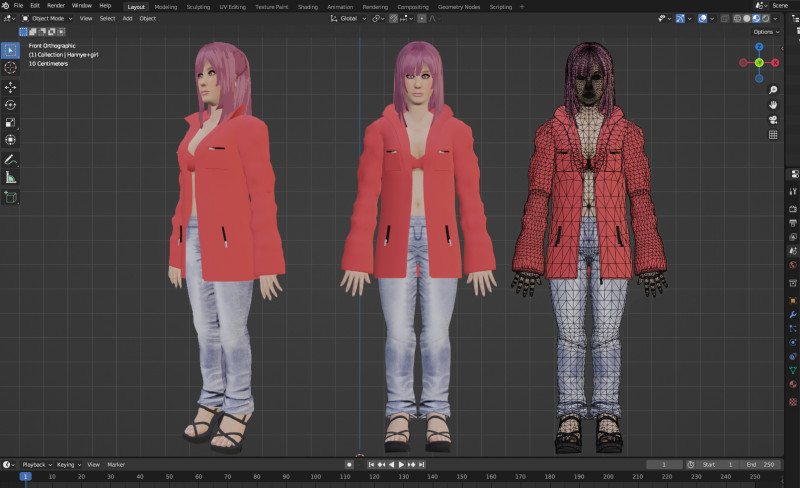Screen dimensions: 800x488
Task: Select the Annotate pencil tool
Action: coord(10,160)
